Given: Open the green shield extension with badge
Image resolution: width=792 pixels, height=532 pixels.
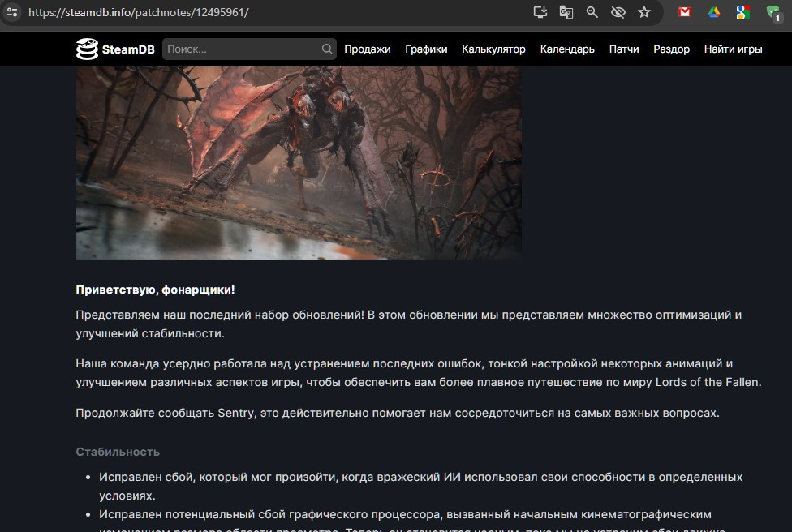Looking at the screenshot, I should coord(773,12).
